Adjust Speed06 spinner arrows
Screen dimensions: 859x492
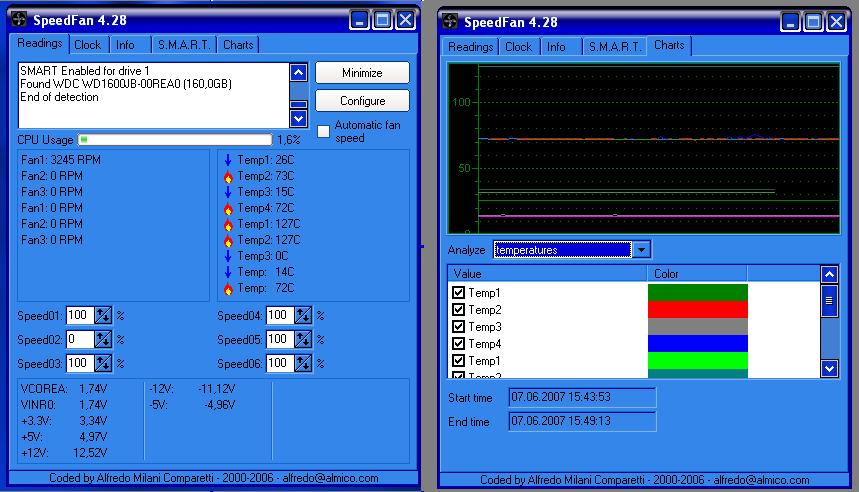click(x=303, y=363)
